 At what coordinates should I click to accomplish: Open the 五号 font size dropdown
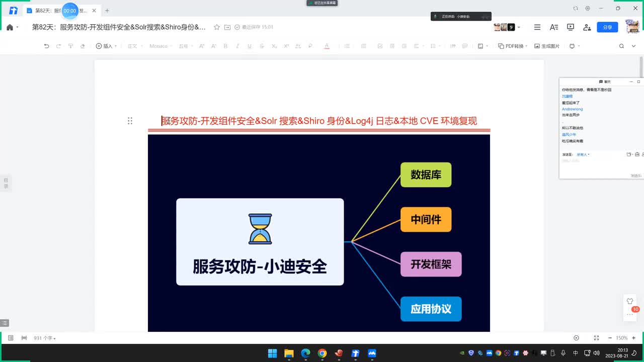point(185,46)
